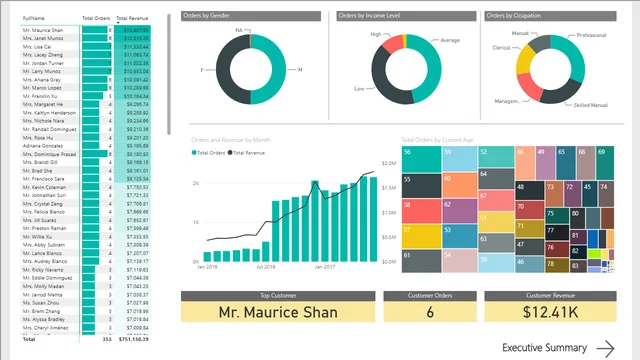
Task: Select Mrs. Kaitlyn Henderson row
Action: pyautogui.click(x=86, y=113)
